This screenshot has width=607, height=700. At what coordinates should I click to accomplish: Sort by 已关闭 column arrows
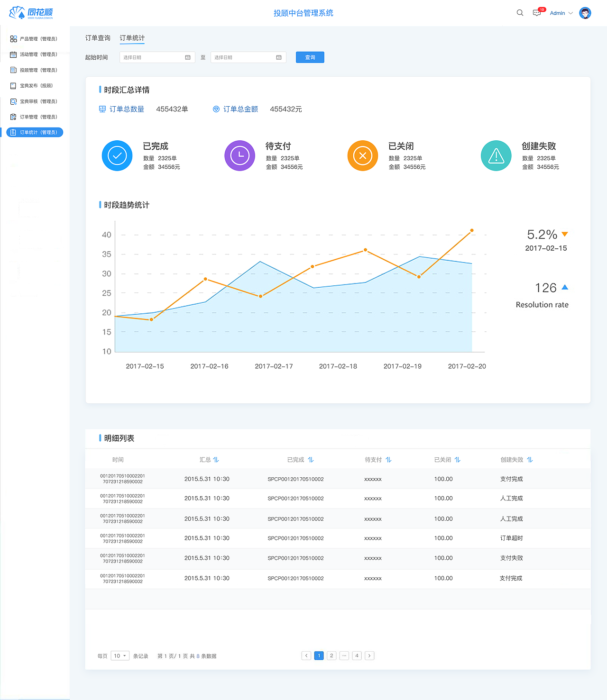pos(458,460)
